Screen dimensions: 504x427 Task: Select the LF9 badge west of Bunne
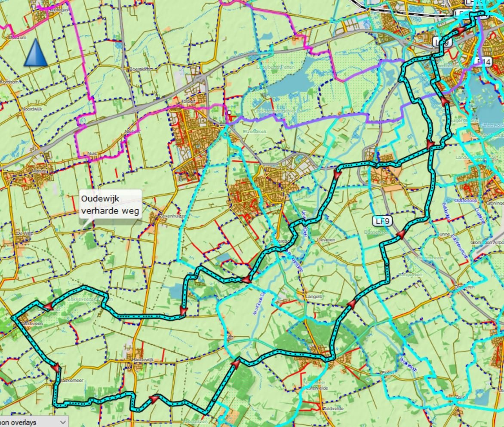point(382,221)
